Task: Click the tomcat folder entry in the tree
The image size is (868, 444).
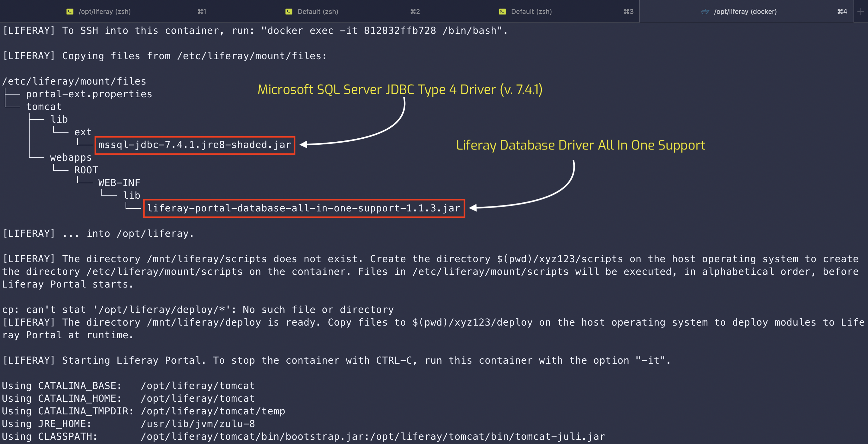Action: point(44,107)
